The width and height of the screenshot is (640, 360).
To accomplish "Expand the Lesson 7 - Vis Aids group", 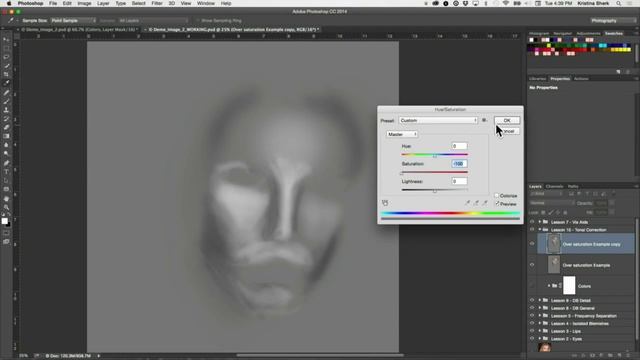I will tap(540, 222).
